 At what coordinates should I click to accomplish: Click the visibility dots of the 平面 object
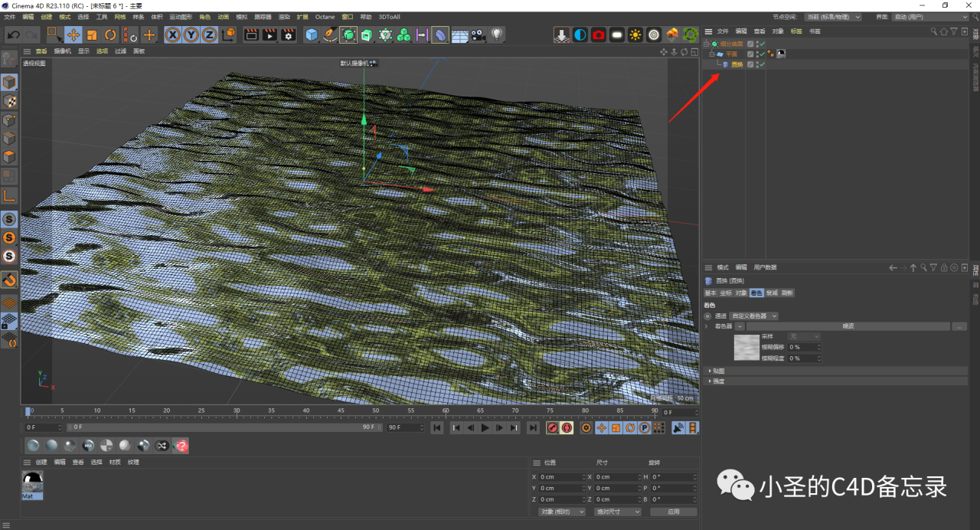pos(757,54)
